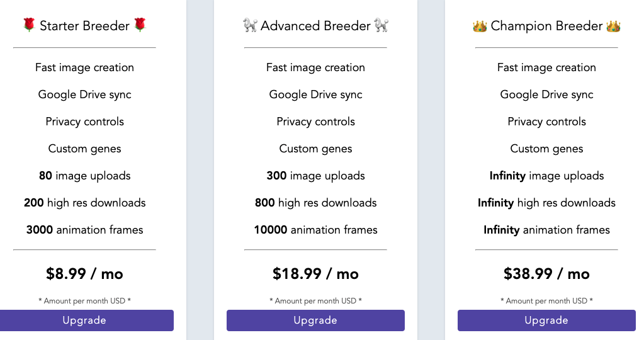Upgrade to the Champion Breeder plan
The image size is (644, 340).
pos(546,320)
